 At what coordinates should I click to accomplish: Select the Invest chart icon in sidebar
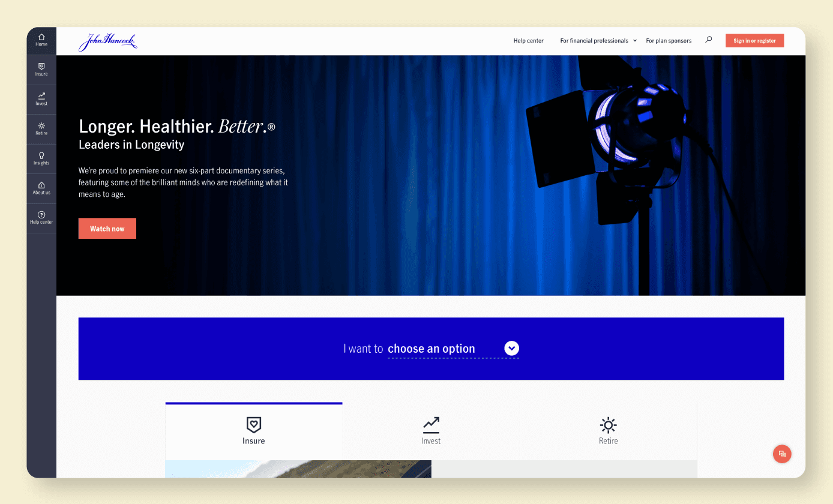pos(41,96)
